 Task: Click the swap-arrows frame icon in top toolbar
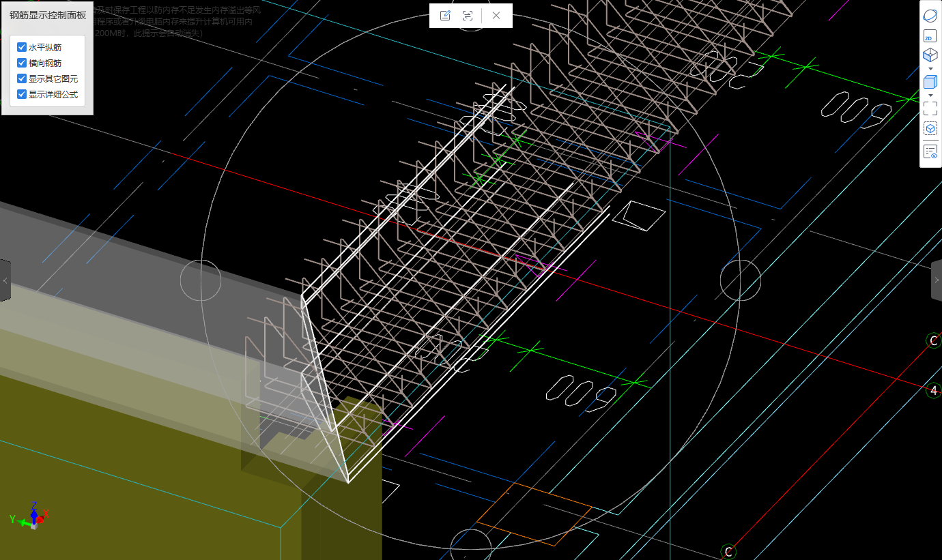pos(468,16)
